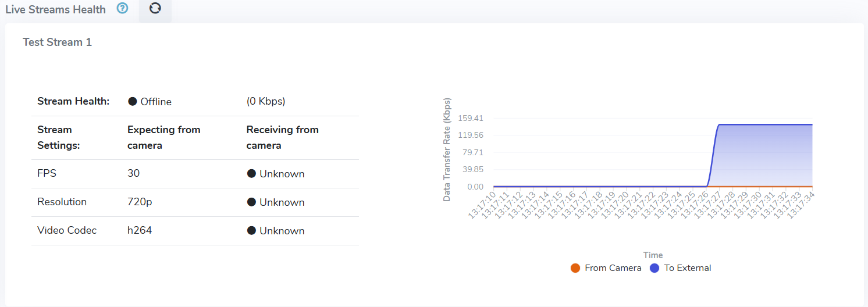This screenshot has height=307, width=868.
Task: Click the 720p expected resolution value
Action: 140,202
